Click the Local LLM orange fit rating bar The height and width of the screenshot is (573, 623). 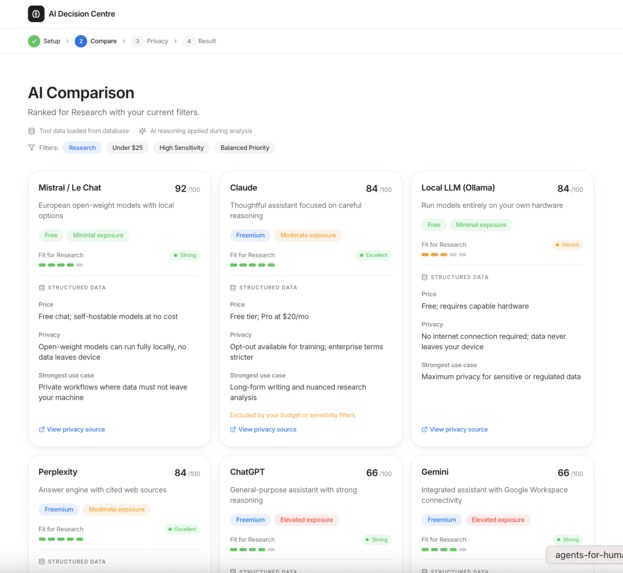tap(444, 255)
